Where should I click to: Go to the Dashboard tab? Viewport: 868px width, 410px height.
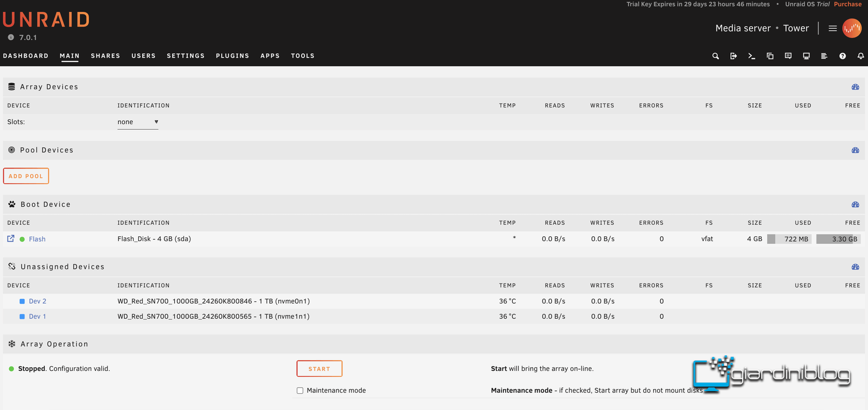(x=25, y=56)
